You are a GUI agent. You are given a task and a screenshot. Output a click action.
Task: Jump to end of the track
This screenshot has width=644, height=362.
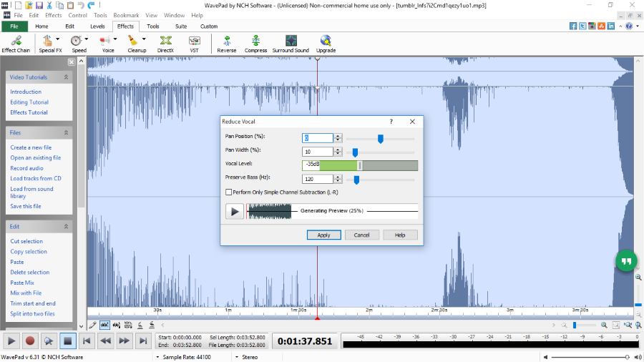[143, 341]
